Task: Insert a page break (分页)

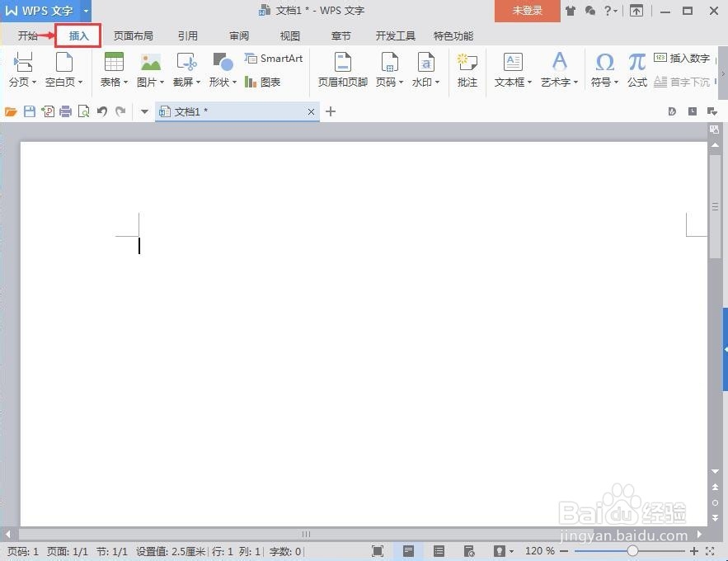Action: coord(21,69)
